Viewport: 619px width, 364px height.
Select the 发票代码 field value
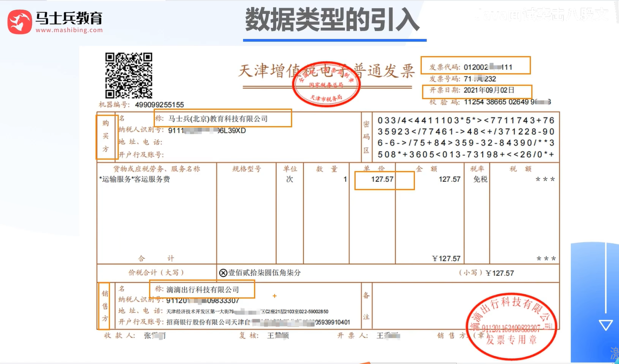[488, 67]
